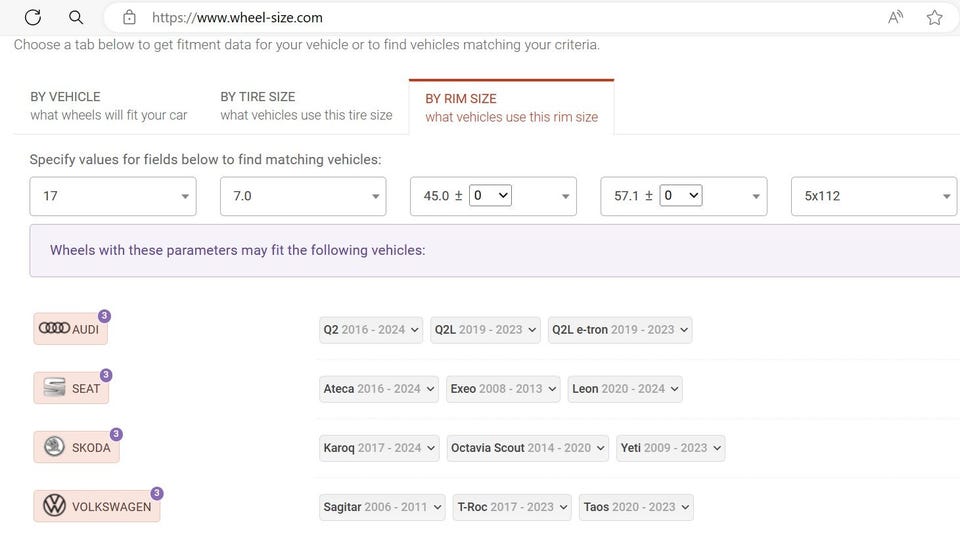
Task: Click the Volkswagen brand logo button
Action: click(96, 506)
